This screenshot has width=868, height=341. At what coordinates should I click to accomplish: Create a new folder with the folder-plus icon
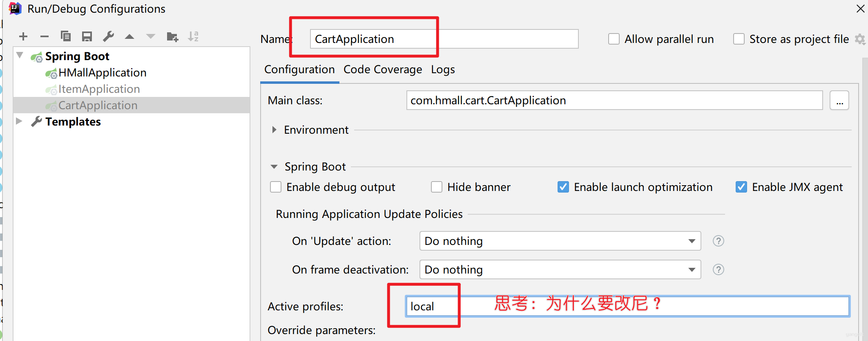[173, 37]
